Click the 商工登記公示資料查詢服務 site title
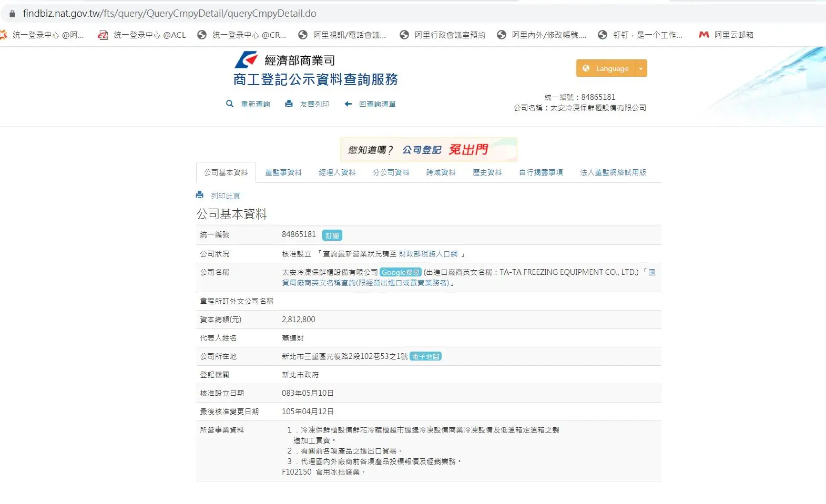The height and width of the screenshot is (504, 826). pos(315,79)
